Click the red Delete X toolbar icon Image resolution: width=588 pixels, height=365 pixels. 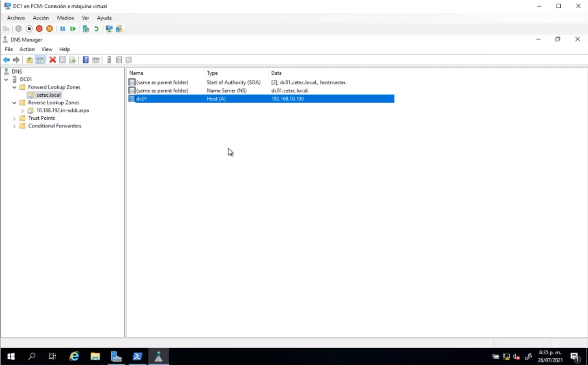click(52, 60)
